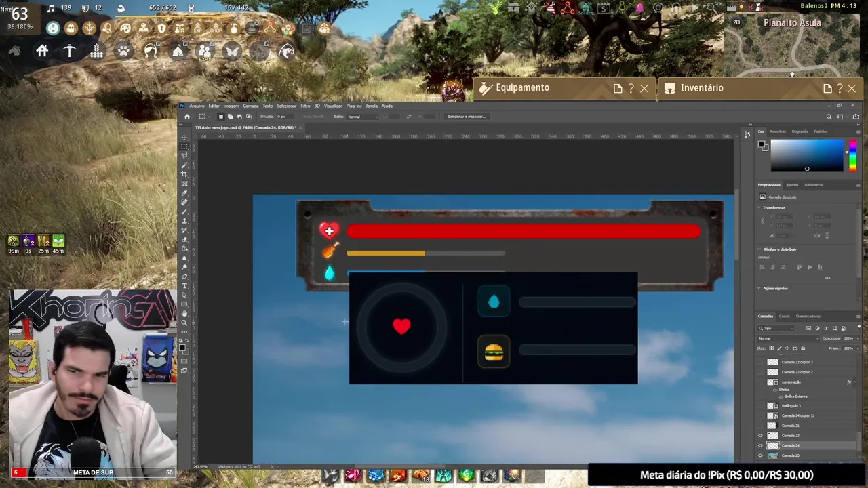This screenshot has width=868, height=488.
Task: Select the Rectangular Marquee tool
Action: (x=184, y=145)
